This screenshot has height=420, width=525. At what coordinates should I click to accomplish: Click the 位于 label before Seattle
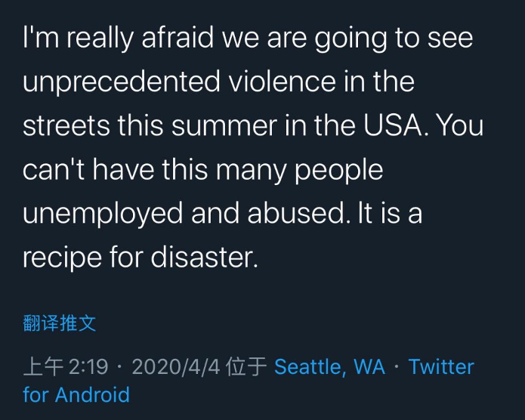[x=246, y=366]
